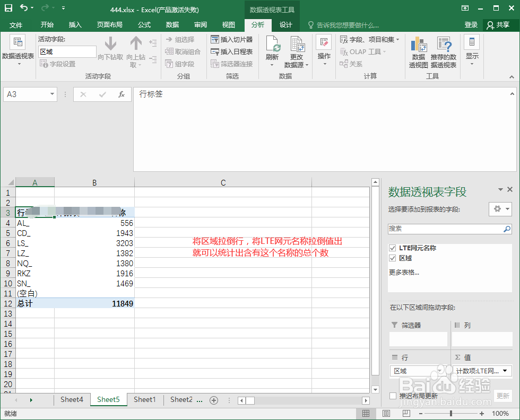Open the PivotTable (数据透视表) button
The image size is (520, 420).
tap(18, 50)
